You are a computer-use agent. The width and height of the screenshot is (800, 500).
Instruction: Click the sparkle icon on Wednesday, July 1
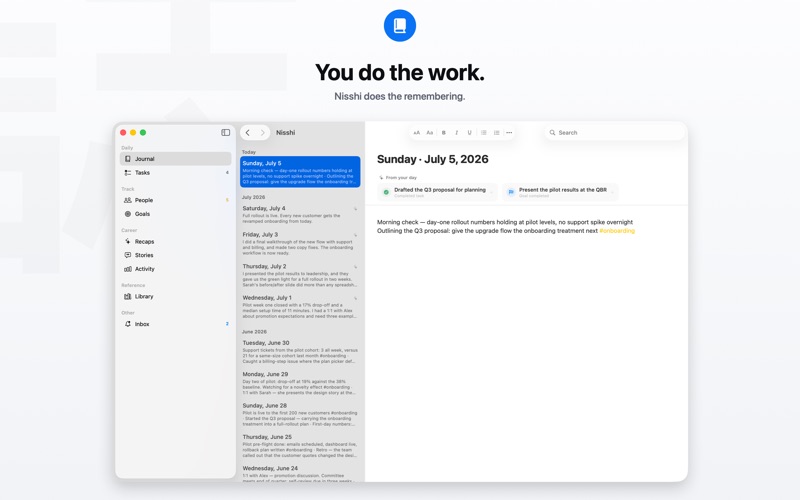coord(356,298)
